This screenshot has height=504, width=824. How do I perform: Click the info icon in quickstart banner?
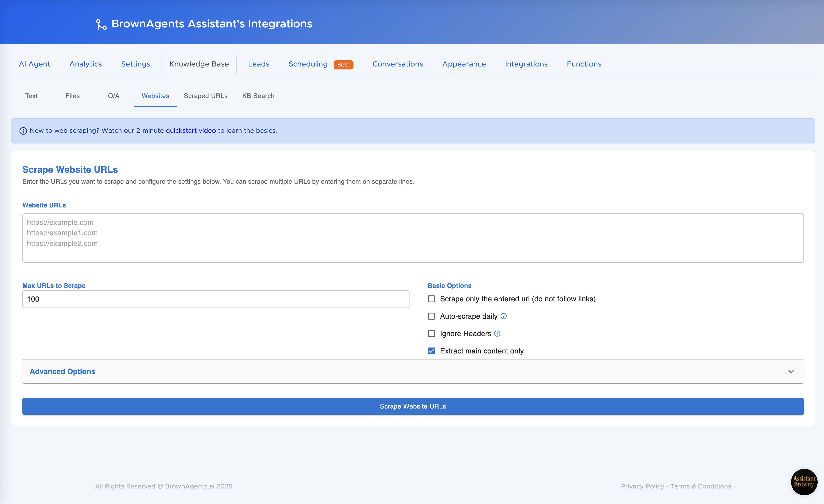(x=23, y=131)
